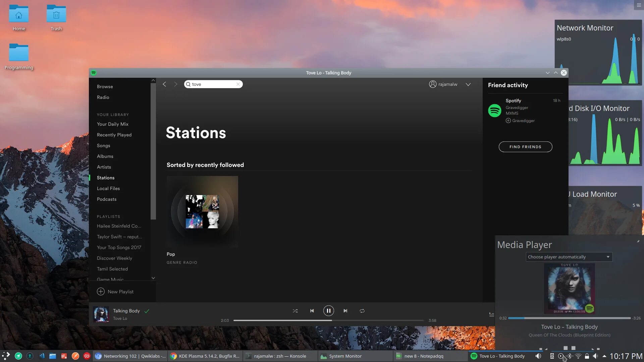Open the Tamil Selected playlist
Screen dimensions: 644x362
point(112,269)
